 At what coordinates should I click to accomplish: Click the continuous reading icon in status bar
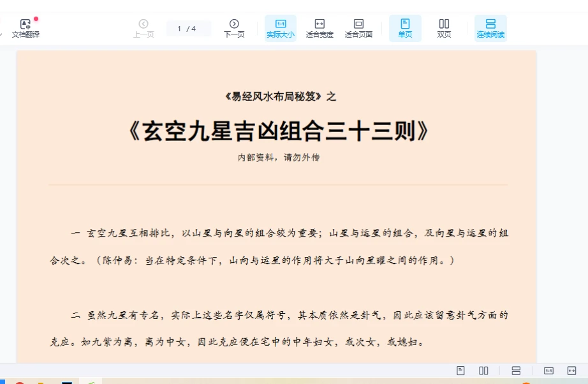tap(515, 370)
